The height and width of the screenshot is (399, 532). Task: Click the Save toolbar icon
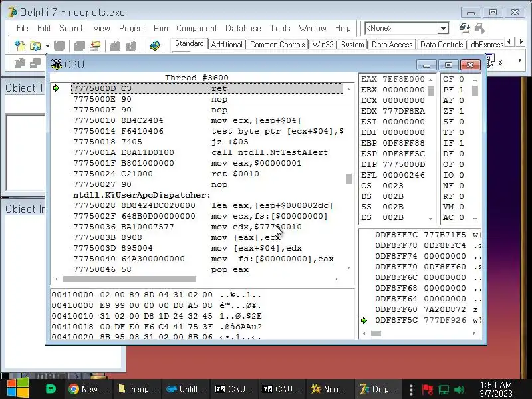(x=59, y=45)
